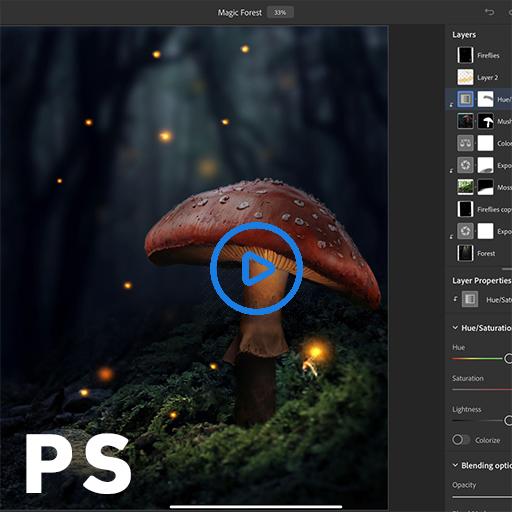
Task: Click Exposure aperture icon above Forest layer
Action: [x=465, y=231]
